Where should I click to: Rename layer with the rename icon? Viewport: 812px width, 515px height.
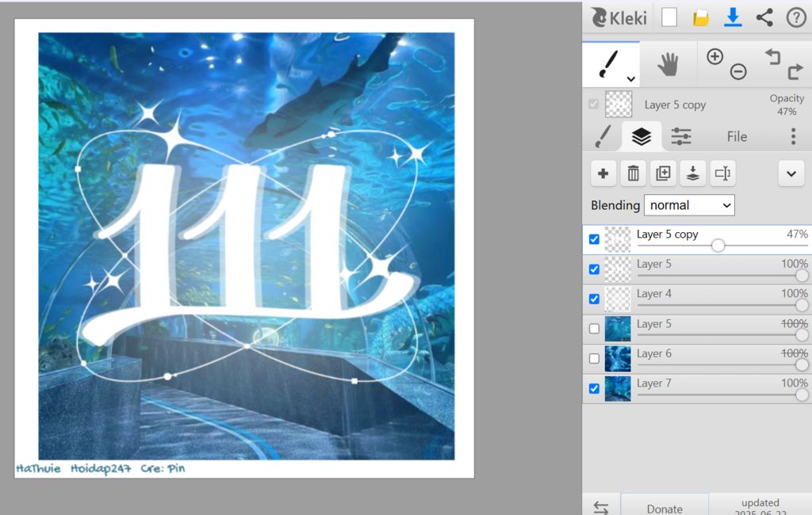pos(723,174)
